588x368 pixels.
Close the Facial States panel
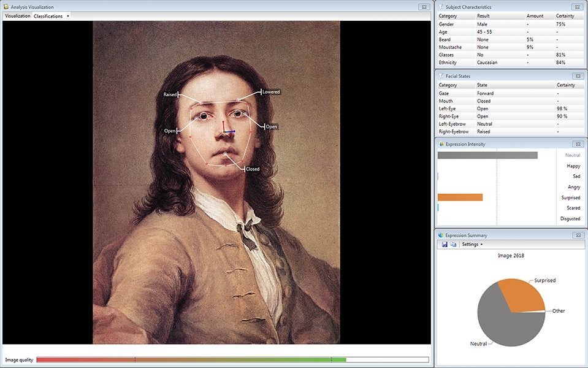coord(578,76)
